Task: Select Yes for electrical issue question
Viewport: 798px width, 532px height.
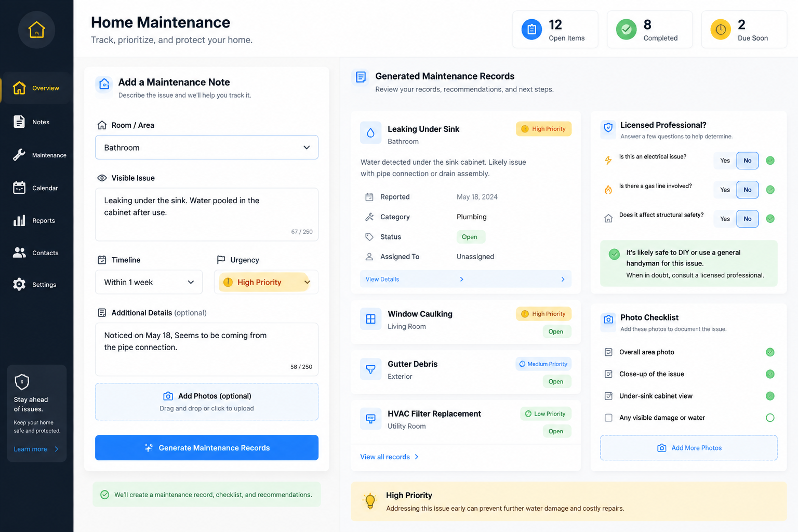Action: pos(725,161)
